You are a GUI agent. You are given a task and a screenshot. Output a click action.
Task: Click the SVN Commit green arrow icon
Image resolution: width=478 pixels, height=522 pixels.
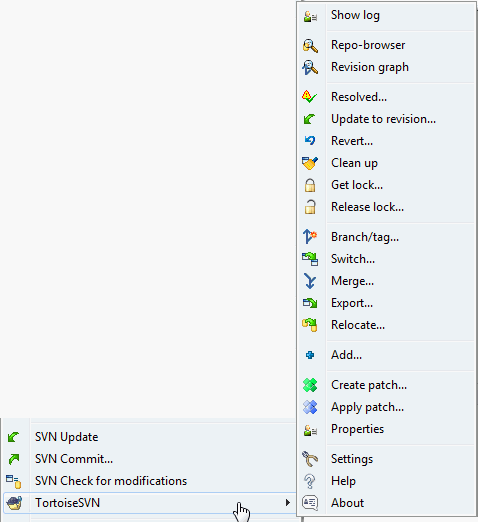[x=14, y=459]
